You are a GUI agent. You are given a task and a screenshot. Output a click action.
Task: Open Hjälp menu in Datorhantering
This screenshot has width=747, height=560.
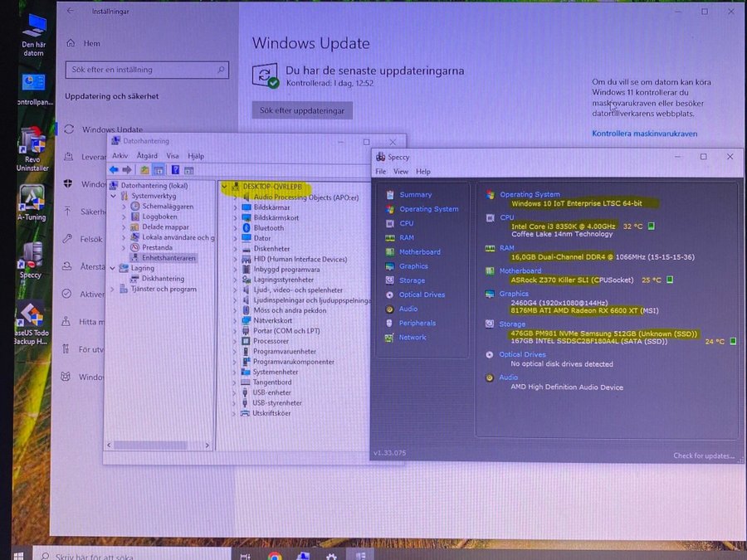pos(195,156)
